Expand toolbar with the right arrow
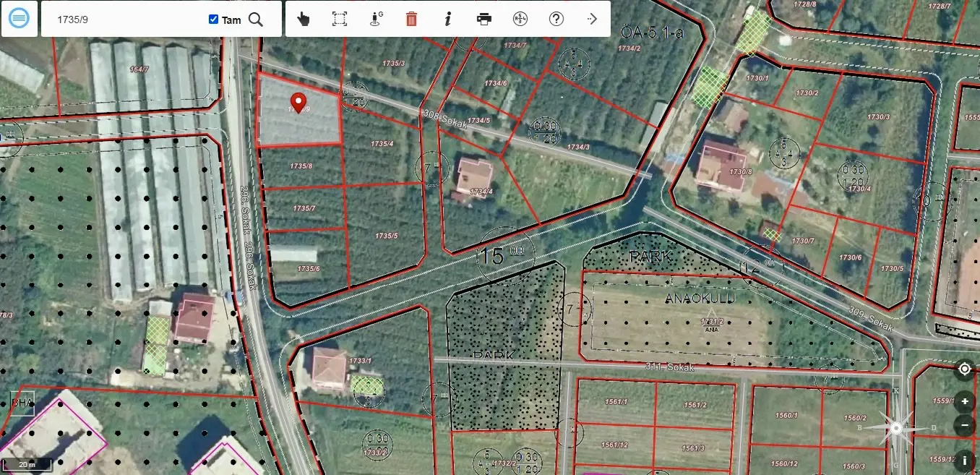Image resolution: width=980 pixels, height=475 pixels. [x=593, y=19]
